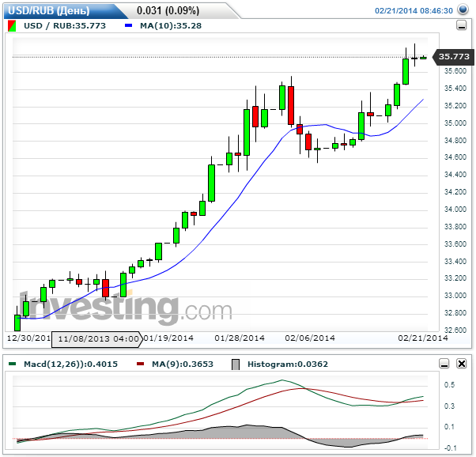476x457 pixels.
Task: Select the USD/RUB (День) title tab
Action: point(49,11)
